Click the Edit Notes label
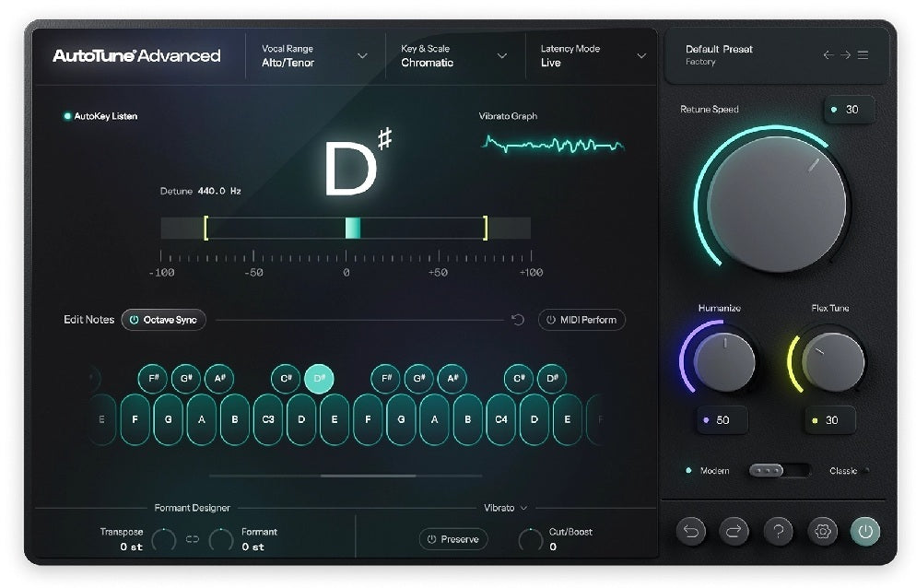 tap(88, 320)
